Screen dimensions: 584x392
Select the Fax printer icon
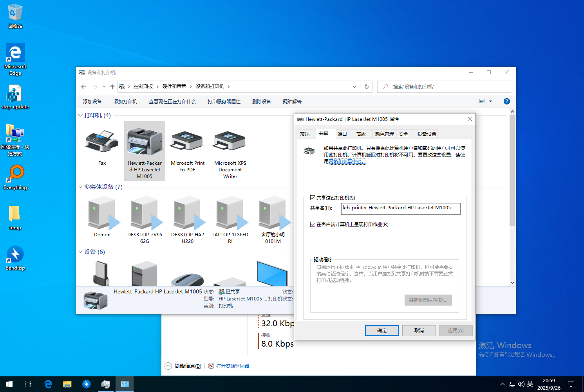point(102,143)
